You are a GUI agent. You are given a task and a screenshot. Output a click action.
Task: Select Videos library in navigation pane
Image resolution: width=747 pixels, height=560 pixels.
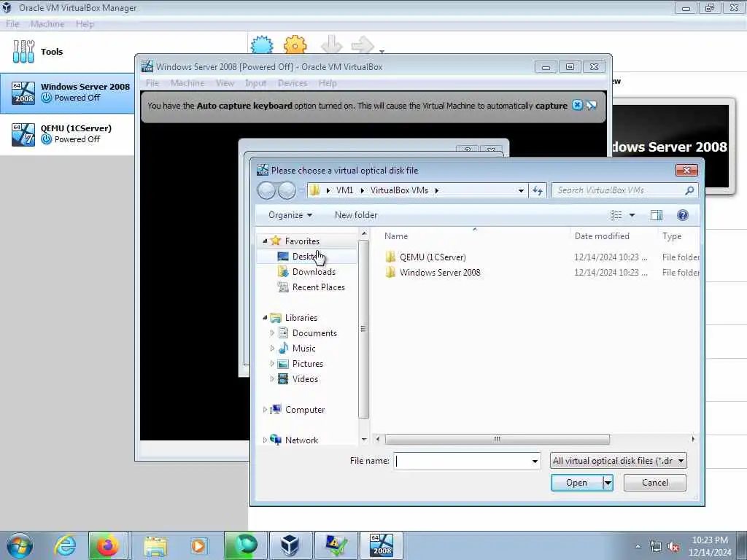305,379
